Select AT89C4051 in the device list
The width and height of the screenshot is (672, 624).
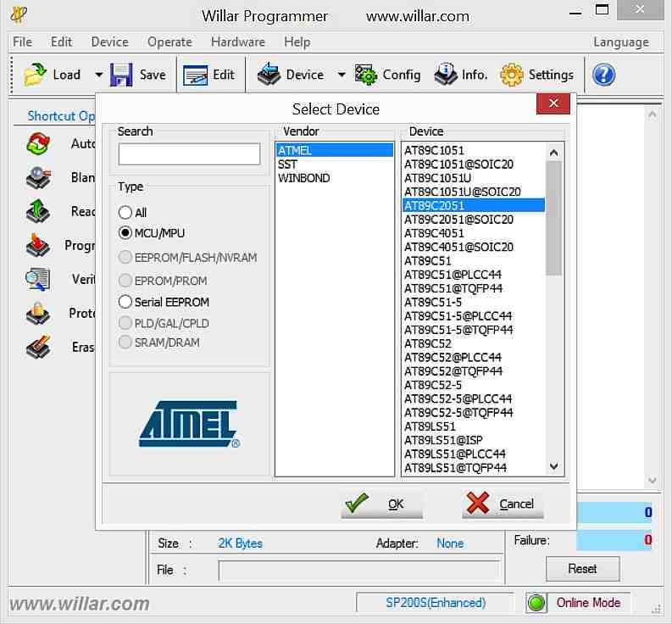click(474, 233)
